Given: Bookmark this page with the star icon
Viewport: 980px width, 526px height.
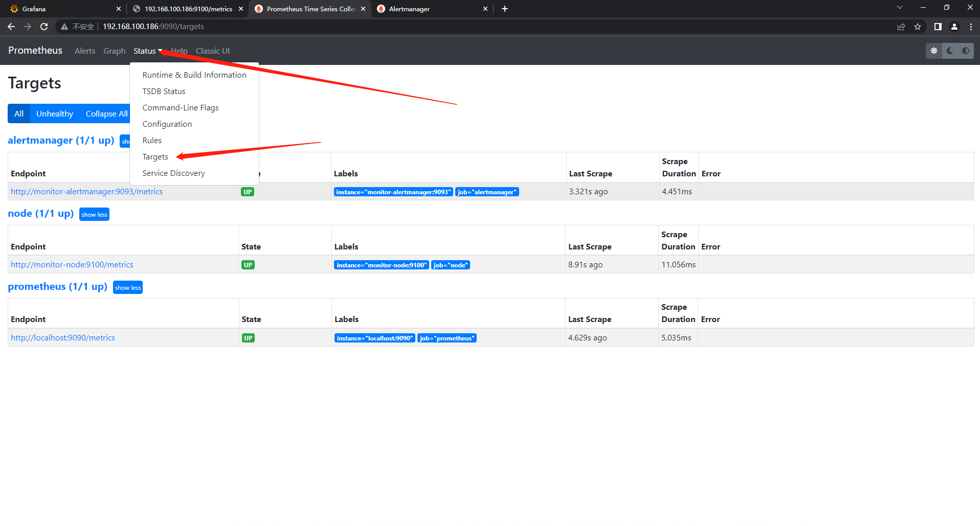Looking at the screenshot, I should 918,27.
